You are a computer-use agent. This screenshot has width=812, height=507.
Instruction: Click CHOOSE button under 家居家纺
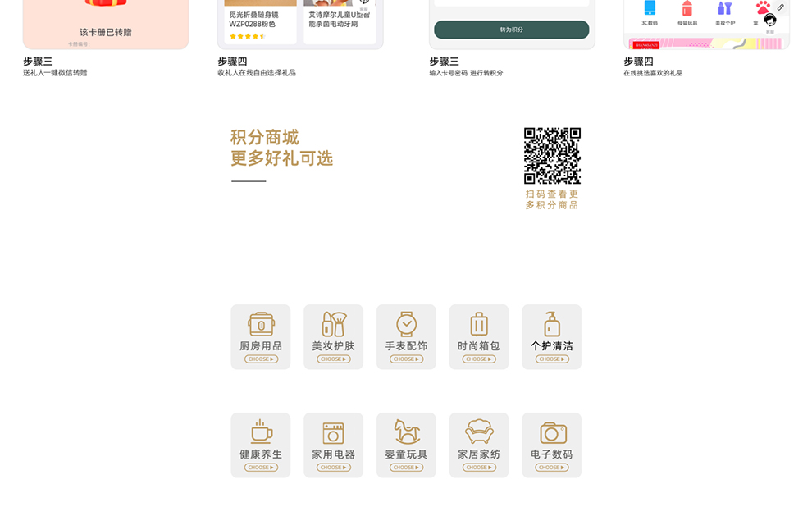(479, 468)
